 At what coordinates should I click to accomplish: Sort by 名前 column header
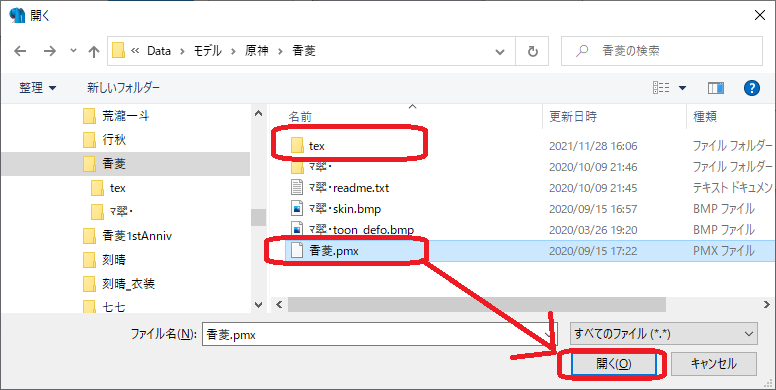coord(300,117)
